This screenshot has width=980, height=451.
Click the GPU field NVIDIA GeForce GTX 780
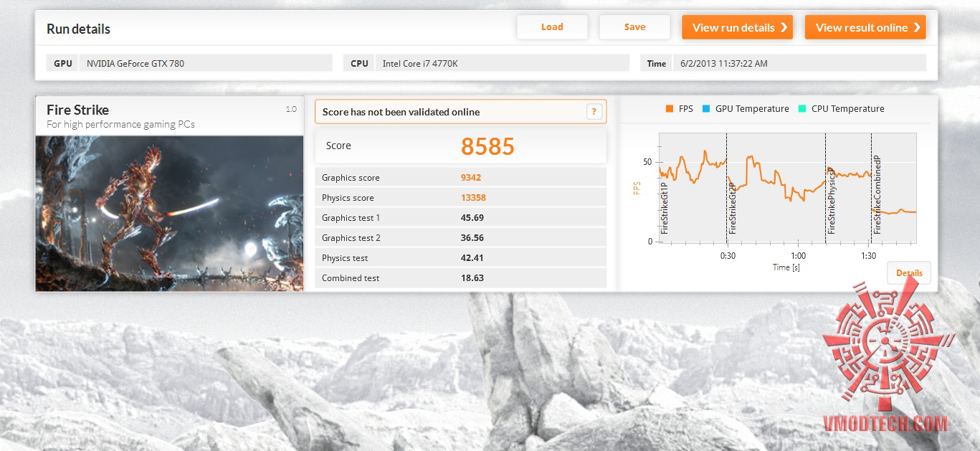(206, 63)
